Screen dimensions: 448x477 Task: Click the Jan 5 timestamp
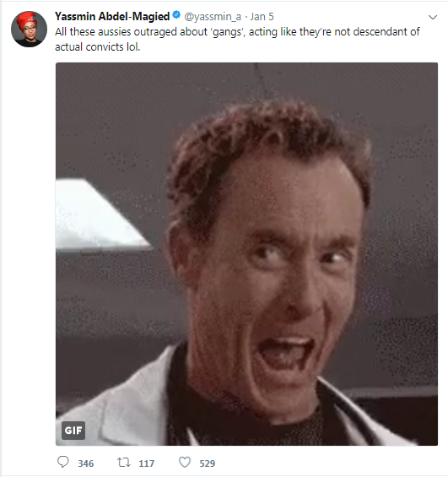coord(262,16)
